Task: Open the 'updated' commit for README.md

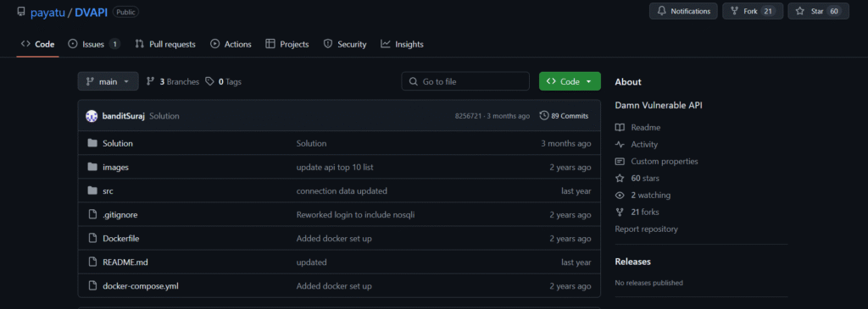Action: tap(312, 262)
